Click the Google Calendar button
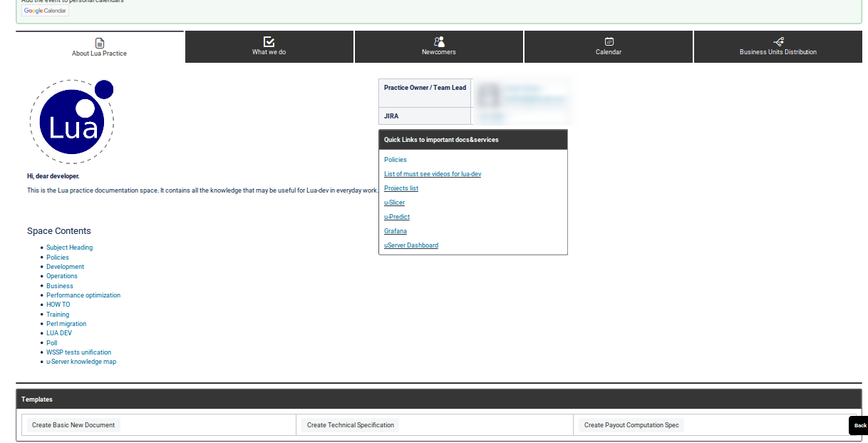 [x=45, y=11]
